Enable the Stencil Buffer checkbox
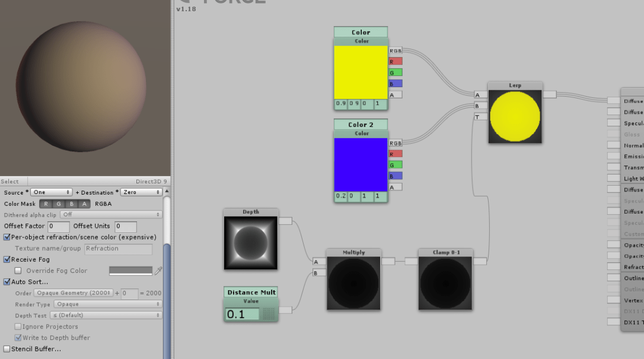The width and height of the screenshot is (644, 359). point(7,349)
